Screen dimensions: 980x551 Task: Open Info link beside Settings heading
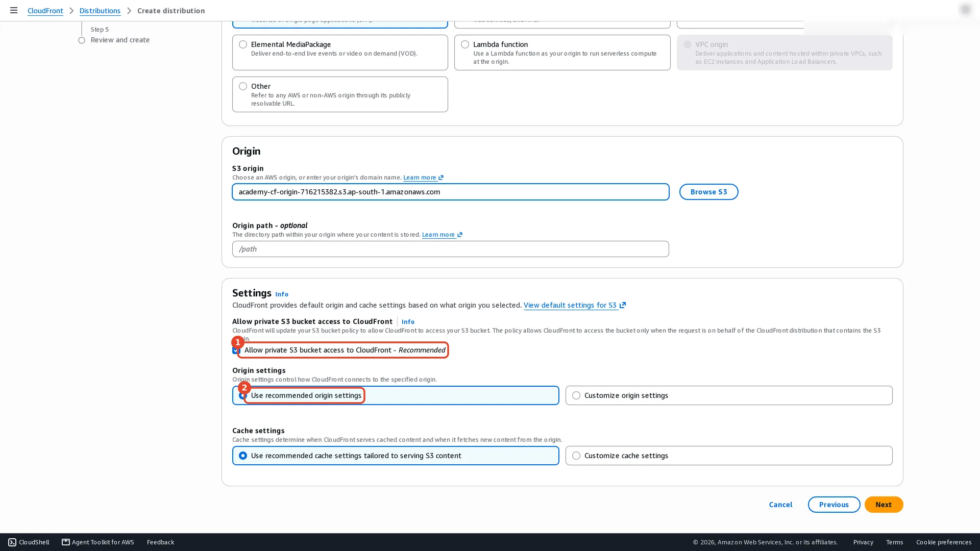pos(282,294)
